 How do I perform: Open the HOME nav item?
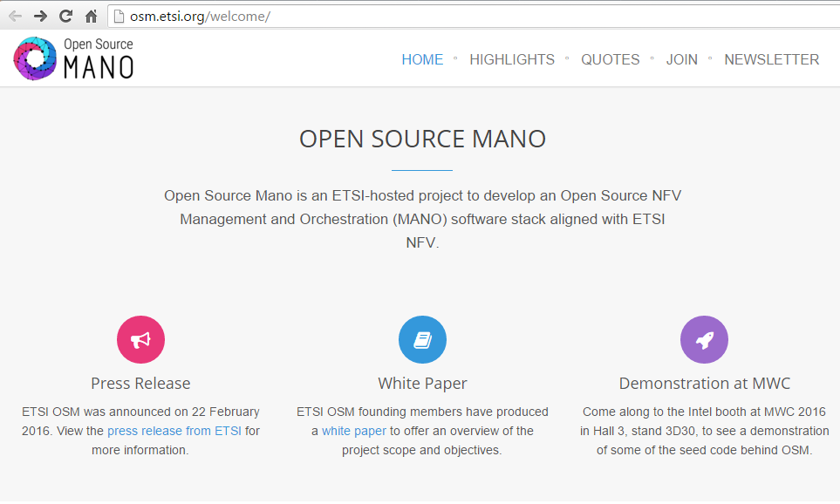422,59
